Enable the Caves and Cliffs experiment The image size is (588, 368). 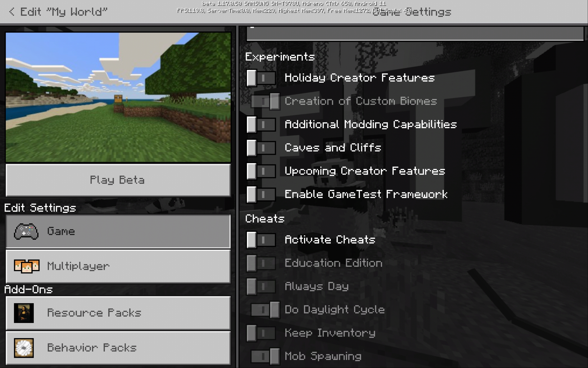261,148
